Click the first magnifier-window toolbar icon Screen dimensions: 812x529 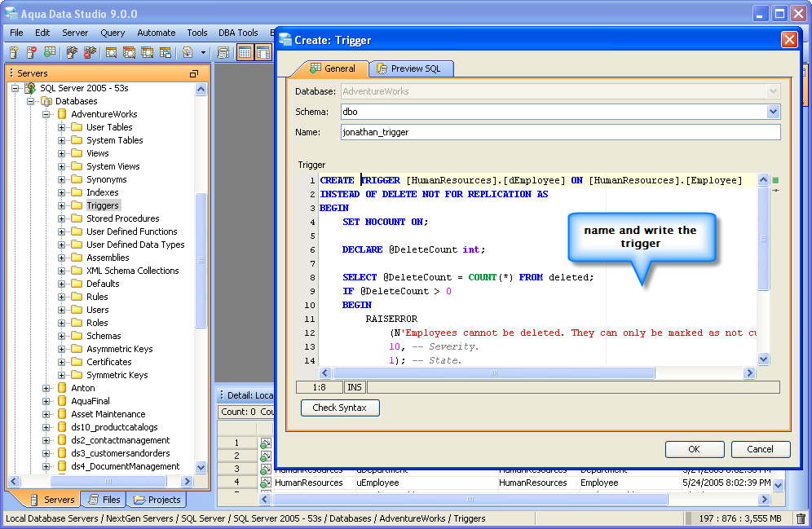pyautogui.click(x=110, y=53)
